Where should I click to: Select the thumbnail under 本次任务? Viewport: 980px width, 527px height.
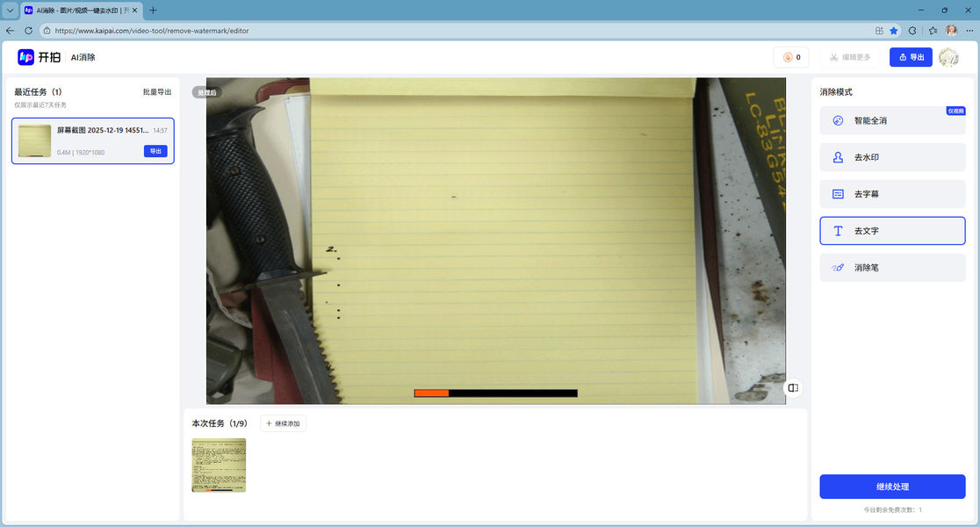219,465
